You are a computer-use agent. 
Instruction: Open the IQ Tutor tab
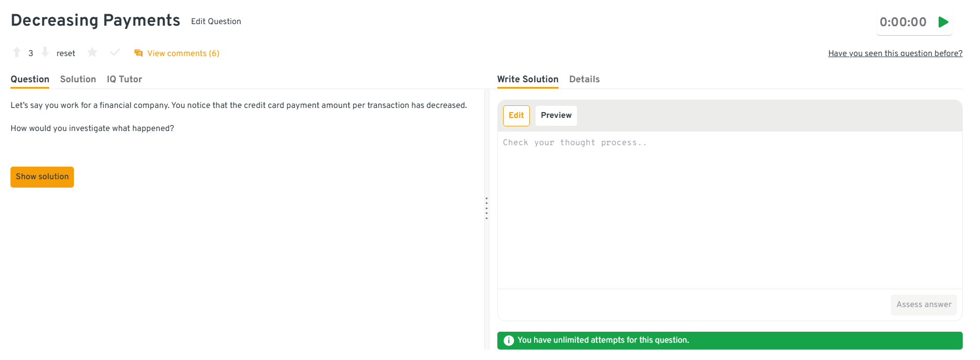124,79
